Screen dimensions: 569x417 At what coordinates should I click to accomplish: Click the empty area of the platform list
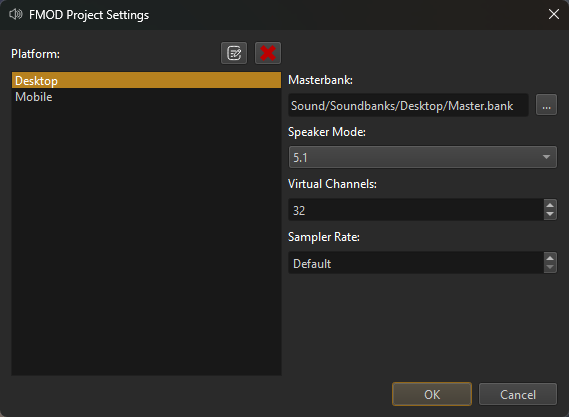click(x=146, y=240)
